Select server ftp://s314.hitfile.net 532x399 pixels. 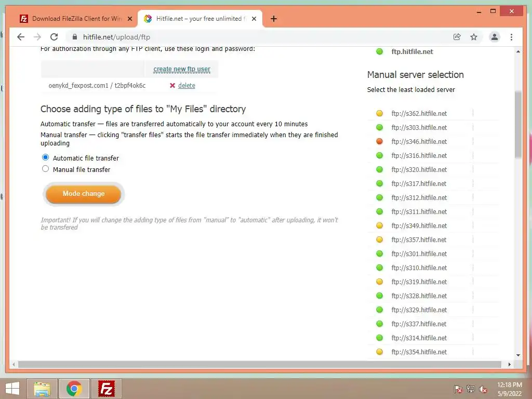(419, 338)
